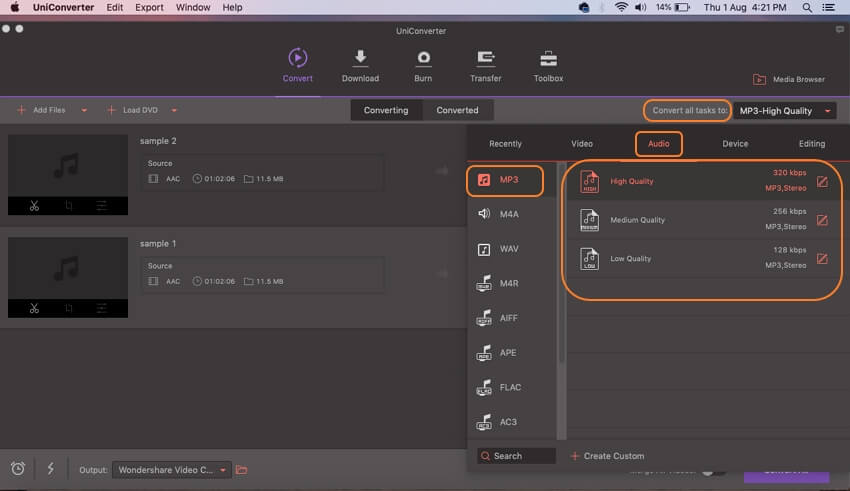
Task: Select the AC3 format
Action: (x=511, y=422)
